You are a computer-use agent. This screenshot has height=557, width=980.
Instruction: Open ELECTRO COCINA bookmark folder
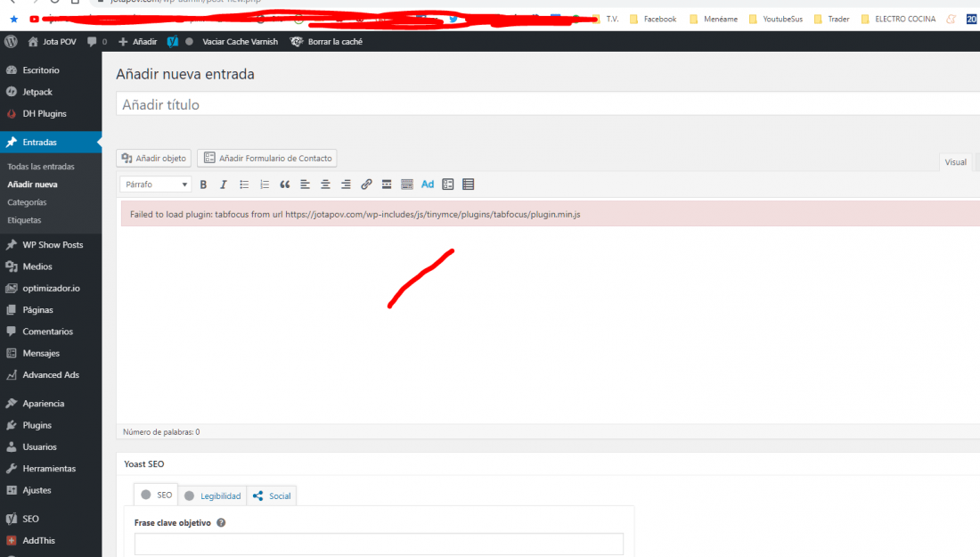tap(898, 20)
